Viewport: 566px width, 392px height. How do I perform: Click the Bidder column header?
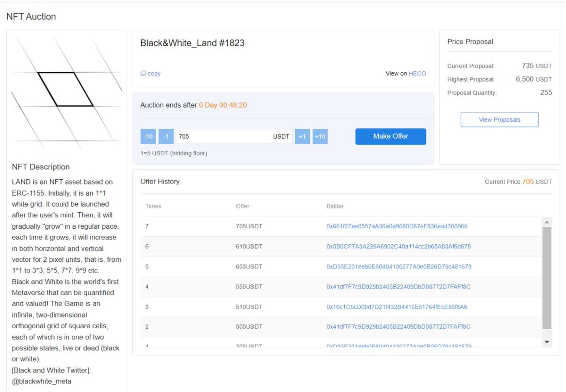point(335,206)
